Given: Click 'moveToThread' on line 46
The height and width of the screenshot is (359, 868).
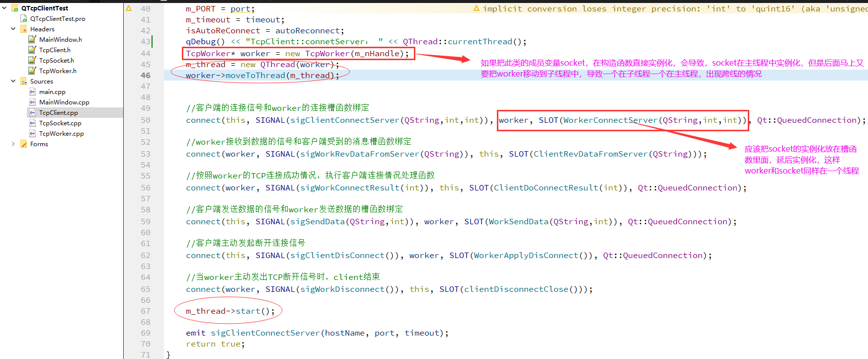Looking at the screenshot, I should point(255,75).
